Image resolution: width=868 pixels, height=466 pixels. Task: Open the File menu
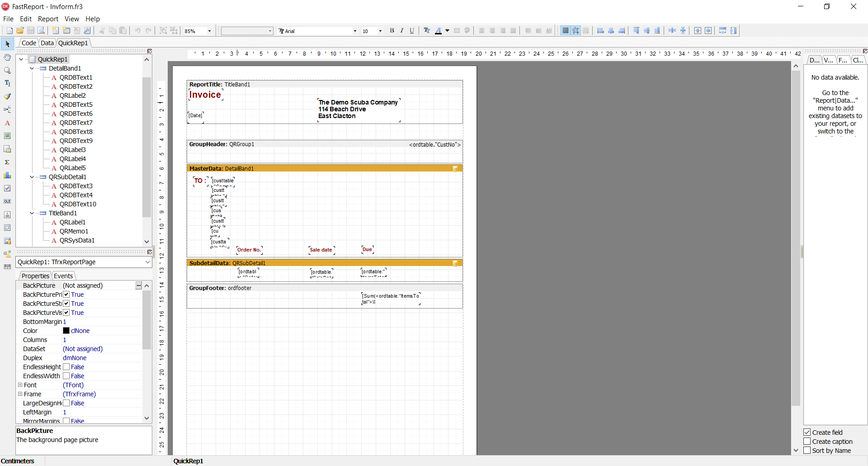pyautogui.click(x=8, y=19)
